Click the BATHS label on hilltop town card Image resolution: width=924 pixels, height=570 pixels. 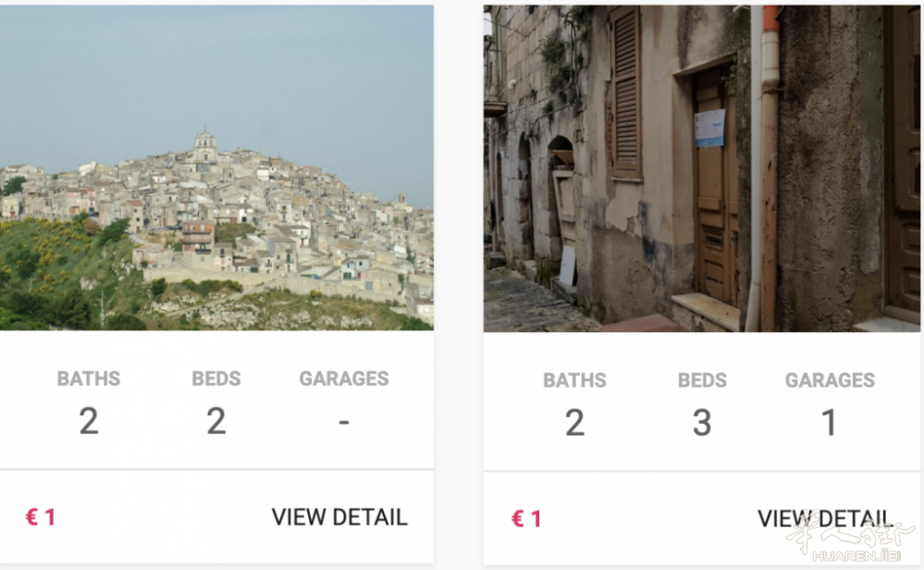tap(89, 378)
